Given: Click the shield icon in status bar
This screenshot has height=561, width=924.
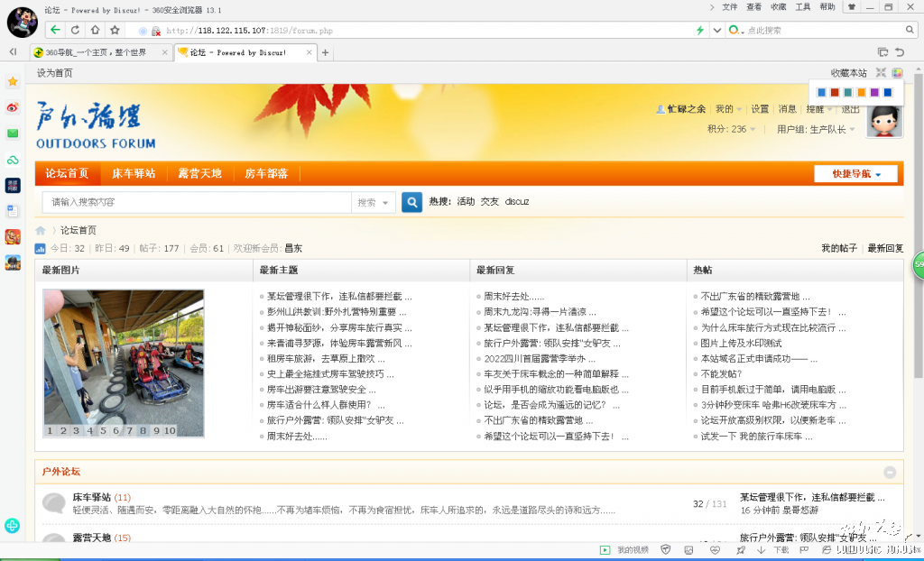Looking at the screenshot, I should [x=666, y=550].
